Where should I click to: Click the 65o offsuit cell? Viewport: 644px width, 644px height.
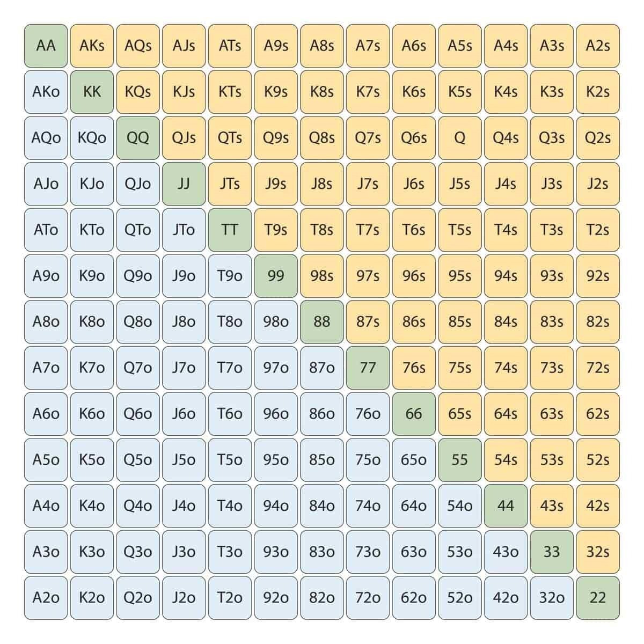414,459
